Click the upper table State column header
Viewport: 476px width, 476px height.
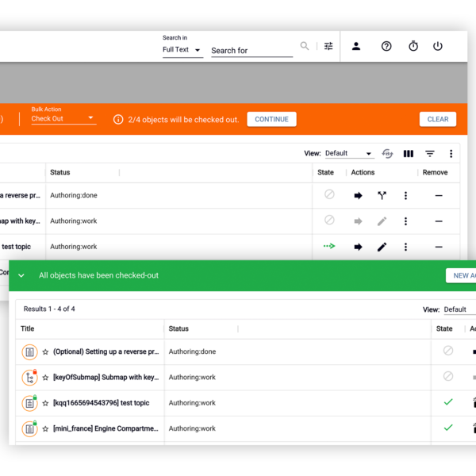(325, 172)
